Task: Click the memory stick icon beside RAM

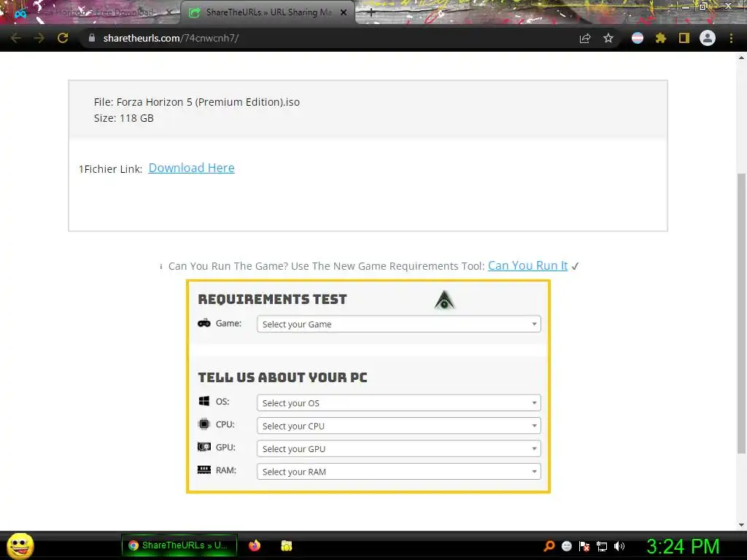Action: tap(204, 470)
